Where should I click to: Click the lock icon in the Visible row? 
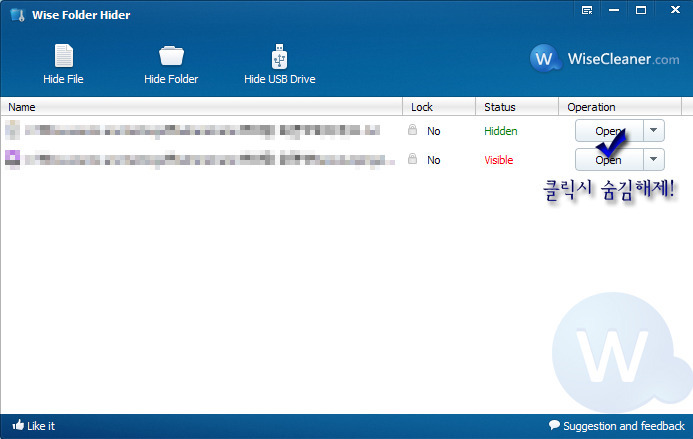(412, 158)
